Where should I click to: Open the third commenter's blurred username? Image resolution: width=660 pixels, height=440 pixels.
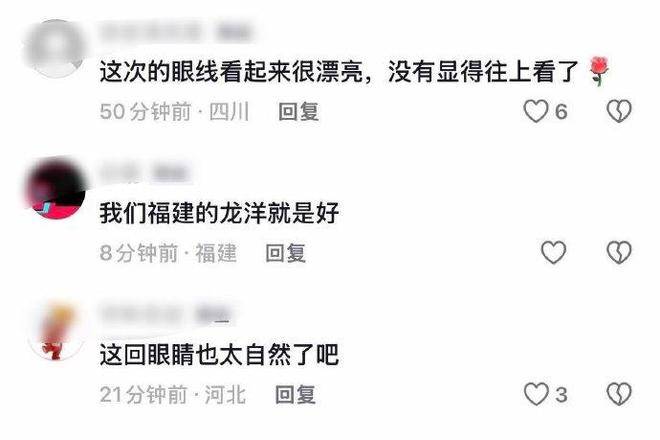click(x=166, y=315)
